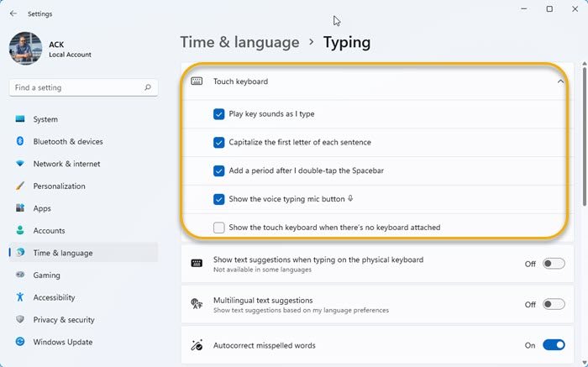Image resolution: width=588 pixels, height=367 pixels.
Task: Click the ACK profile picture
Action: 25,49
